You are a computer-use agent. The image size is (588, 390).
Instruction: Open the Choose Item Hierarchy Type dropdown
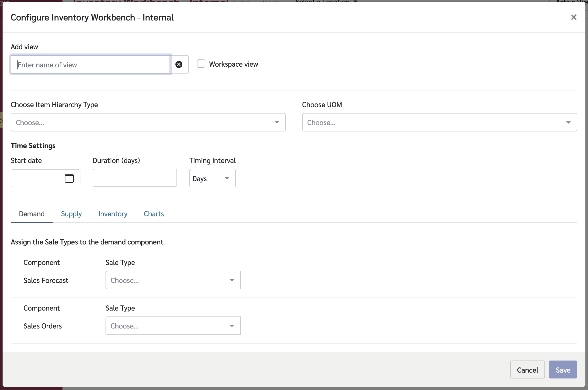click(148, 122)
